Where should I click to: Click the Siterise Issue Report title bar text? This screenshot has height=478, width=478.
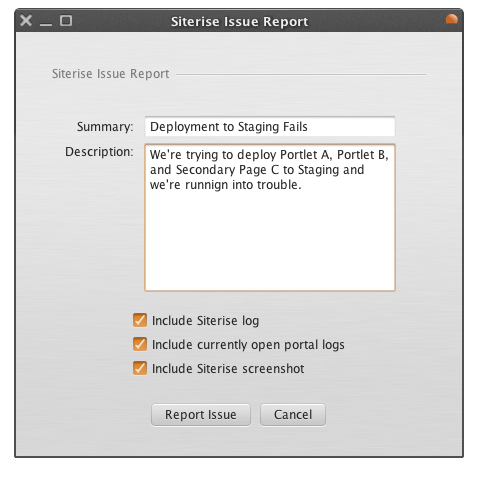coord(239,22)
